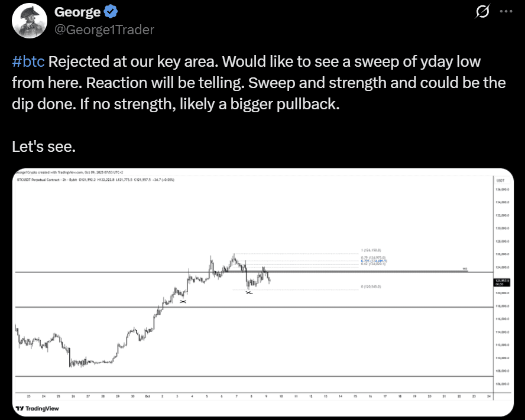Open the three-dot more options menu
Screen dimensions: 525x420
[506, 12]
